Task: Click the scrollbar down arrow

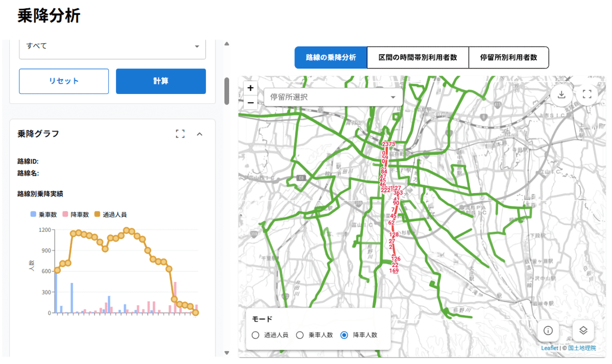Action: coord(227,353)
